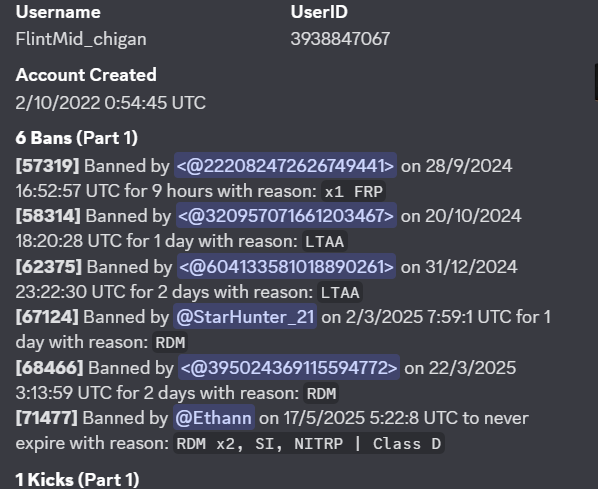Open the mention <@320957071661203467>
Image resolution: width=598 pixels, height=489 pixels.
tap(286, 216)
